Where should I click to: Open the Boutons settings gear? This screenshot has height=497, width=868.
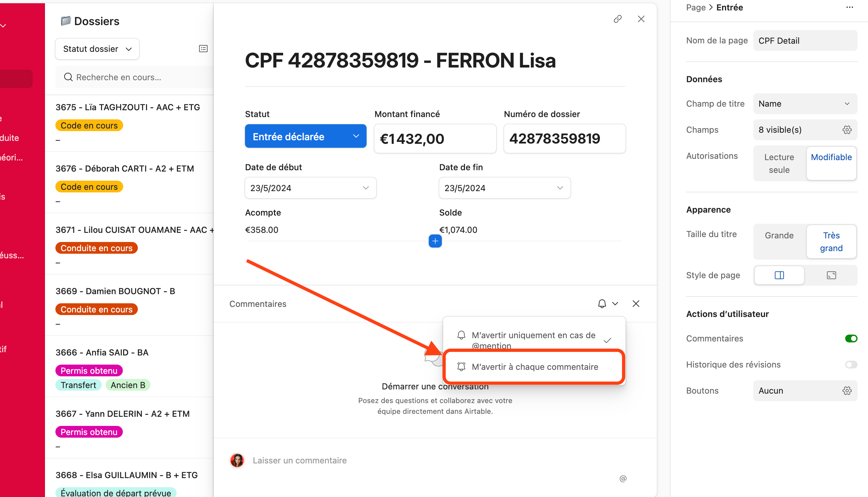coord(847,390)
